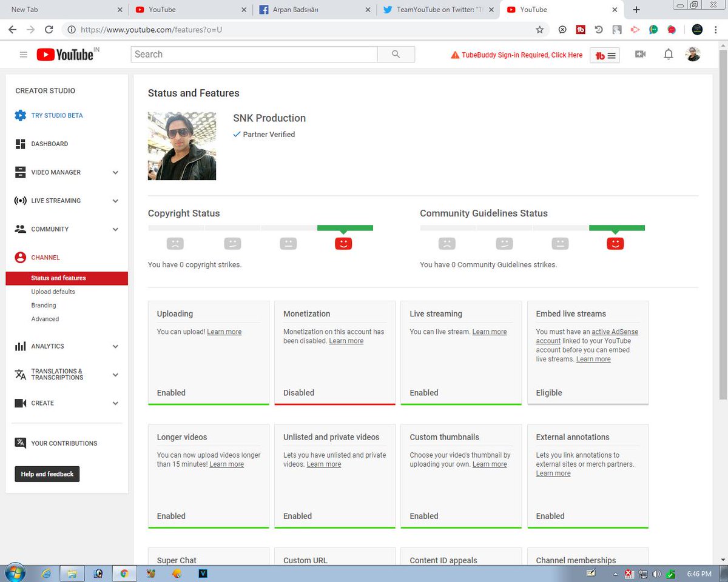Open Windows Explorer from the taskbar

point(72,574)
